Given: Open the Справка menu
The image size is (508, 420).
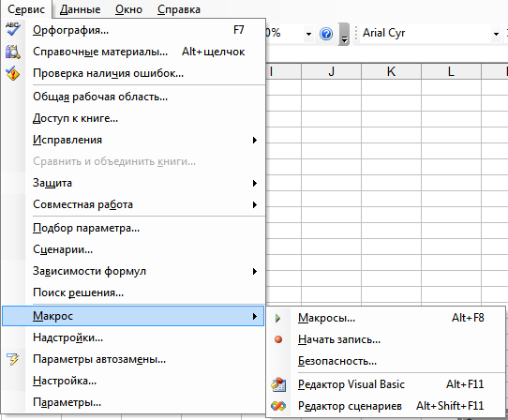Looking at the screenshot, I should coord(179,9).
